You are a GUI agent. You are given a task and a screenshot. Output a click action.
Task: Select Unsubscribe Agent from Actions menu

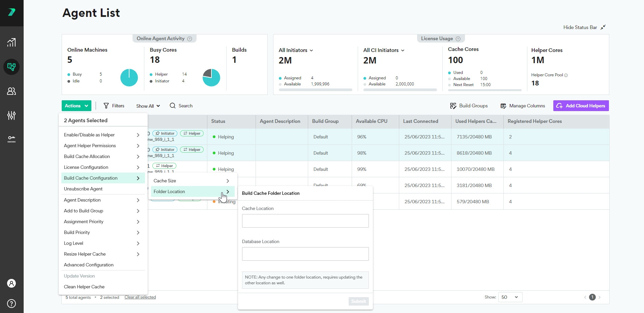pyautogui.click(x=83, y=189)
